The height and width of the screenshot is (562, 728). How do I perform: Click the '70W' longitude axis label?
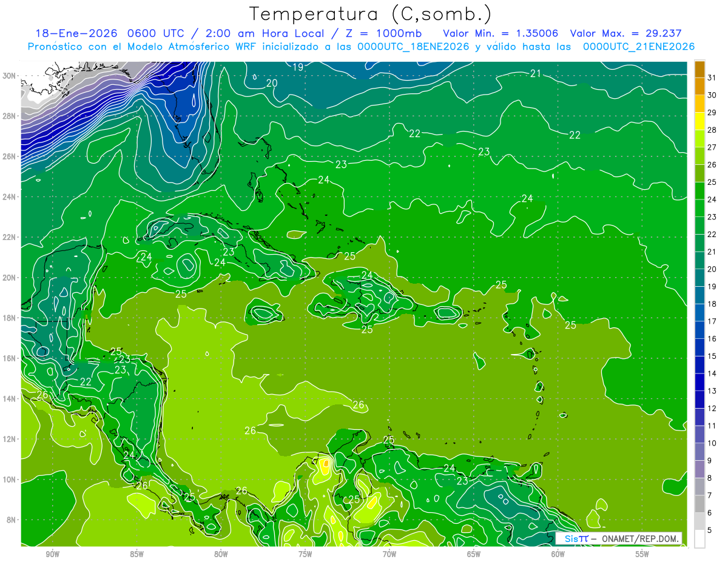(389, 554)
